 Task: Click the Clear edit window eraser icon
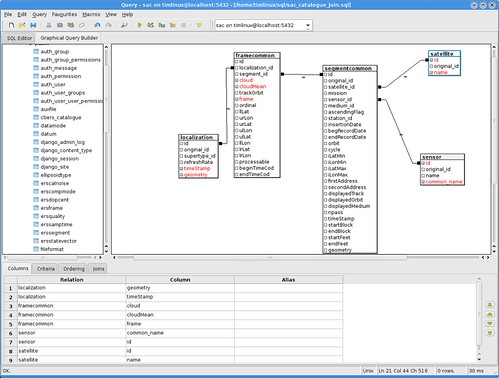click(x=82, y=25)
